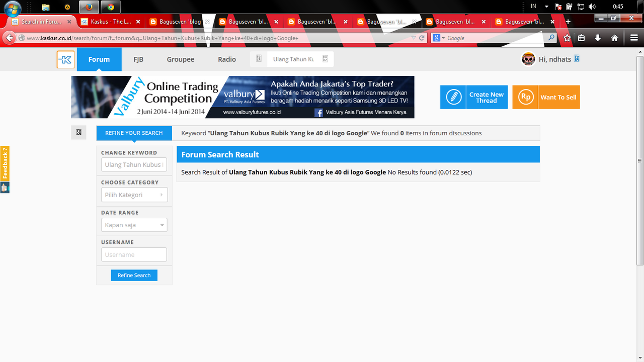This screenshot has height=362, width=644.
Task: Open the Google search engine selector
Action: [438, 38]
